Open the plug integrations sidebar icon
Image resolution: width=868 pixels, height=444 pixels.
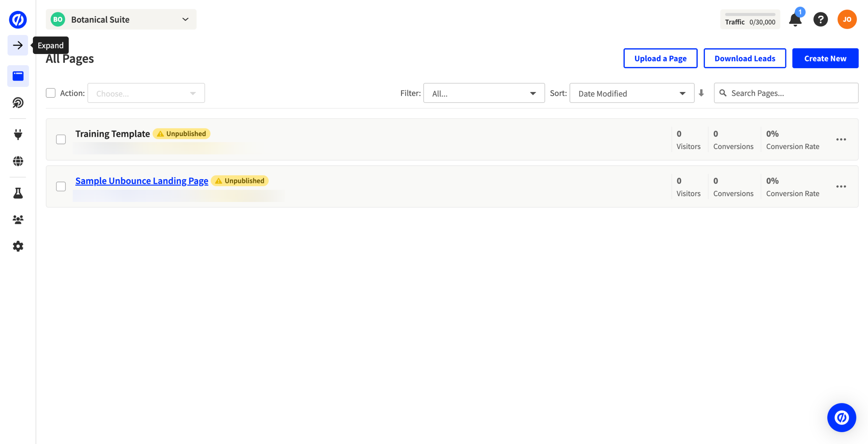click(x=18, y=134)
